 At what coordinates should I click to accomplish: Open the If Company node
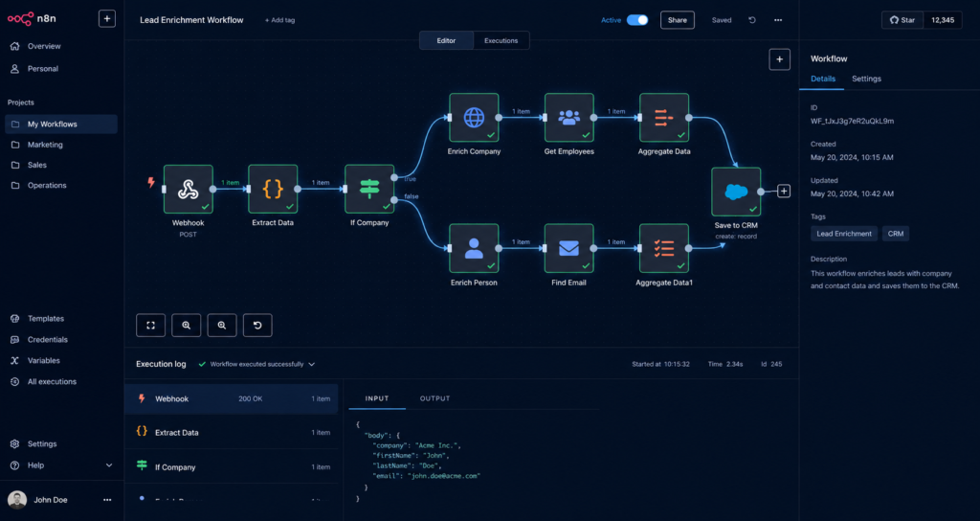click(x=369, y=189)
